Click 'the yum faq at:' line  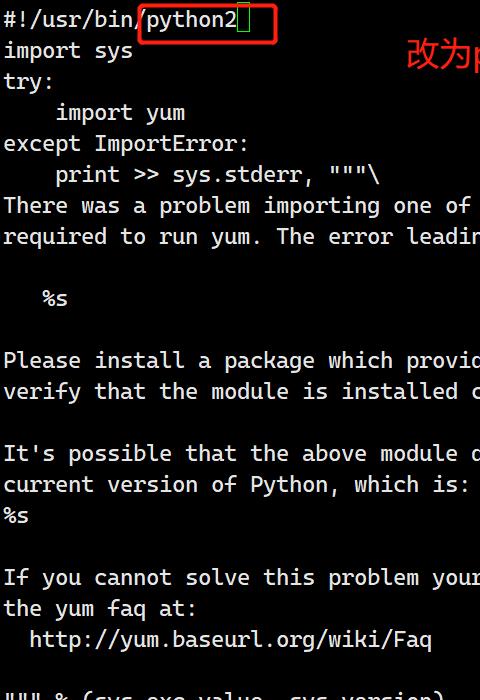point(100,609)
